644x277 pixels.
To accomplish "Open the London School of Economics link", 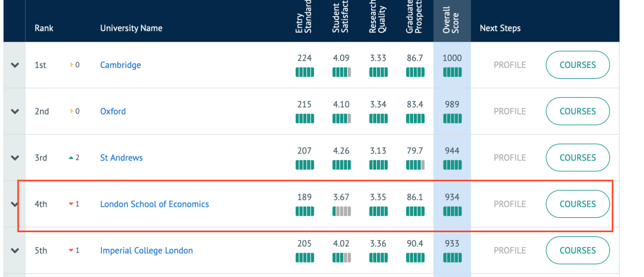I will coord(154,204).
